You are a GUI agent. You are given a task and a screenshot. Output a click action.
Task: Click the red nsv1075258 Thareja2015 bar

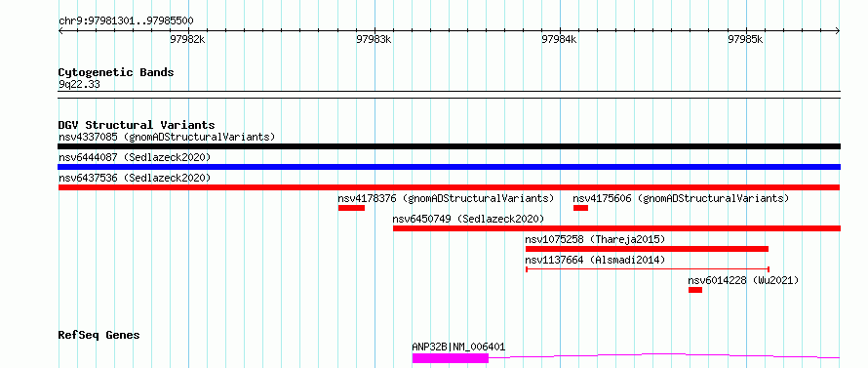(x=647, y=249)
